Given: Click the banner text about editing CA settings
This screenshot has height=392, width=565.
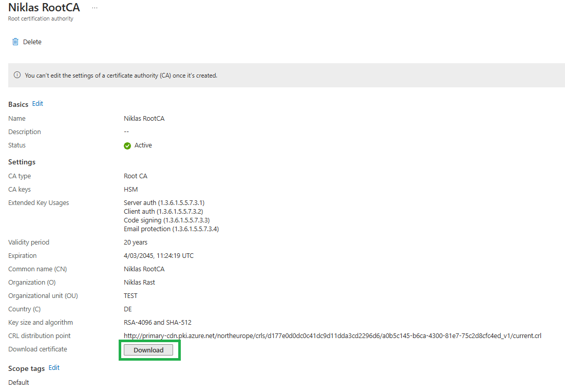Looking at the screenshot, I should (121, 76).
